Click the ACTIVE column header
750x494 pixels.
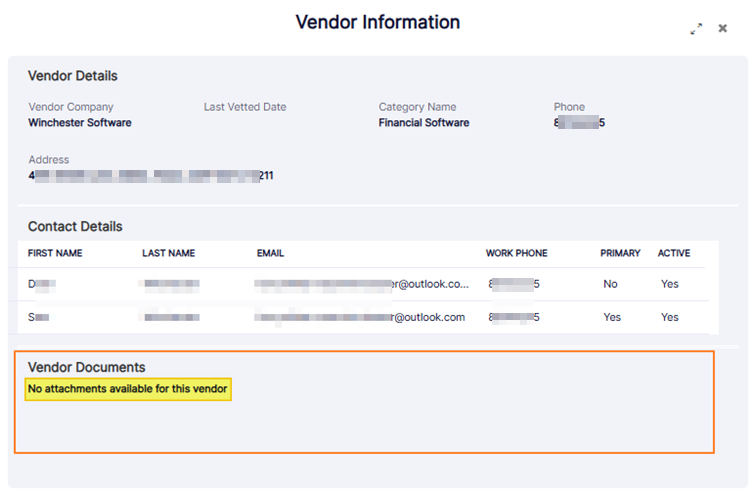click(673, 253)
